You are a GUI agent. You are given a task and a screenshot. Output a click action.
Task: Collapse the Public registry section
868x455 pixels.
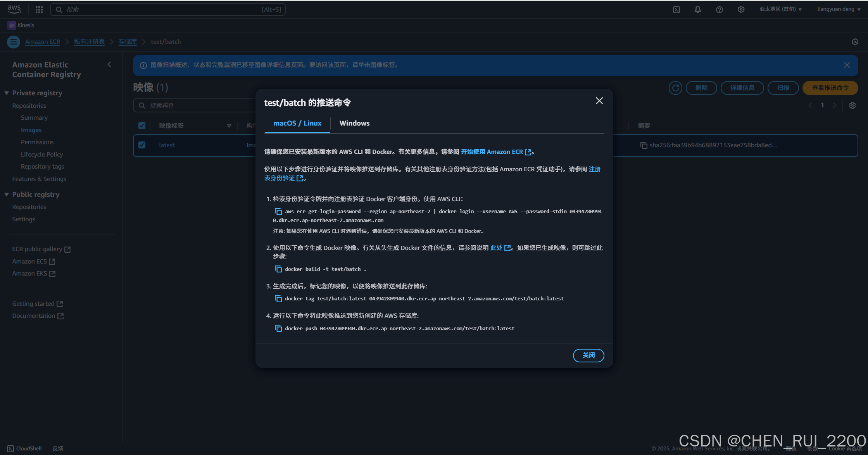(x=7, y=195)
